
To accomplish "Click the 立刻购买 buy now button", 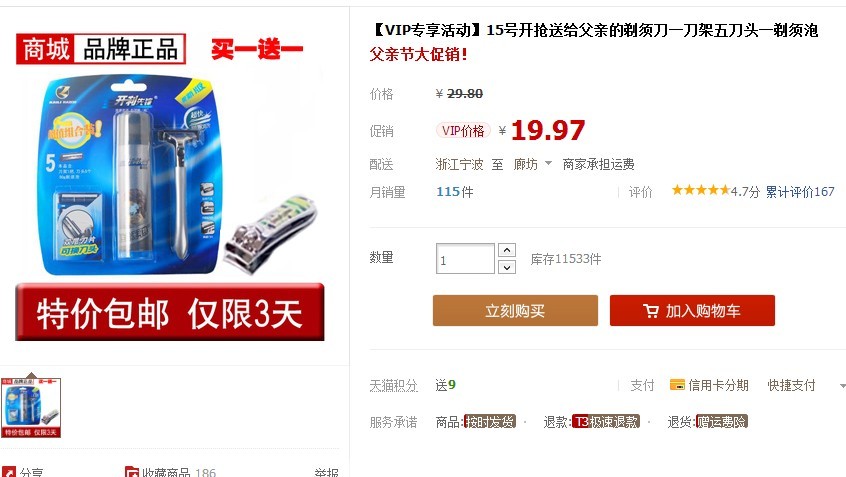I will [x=515, y=310].
